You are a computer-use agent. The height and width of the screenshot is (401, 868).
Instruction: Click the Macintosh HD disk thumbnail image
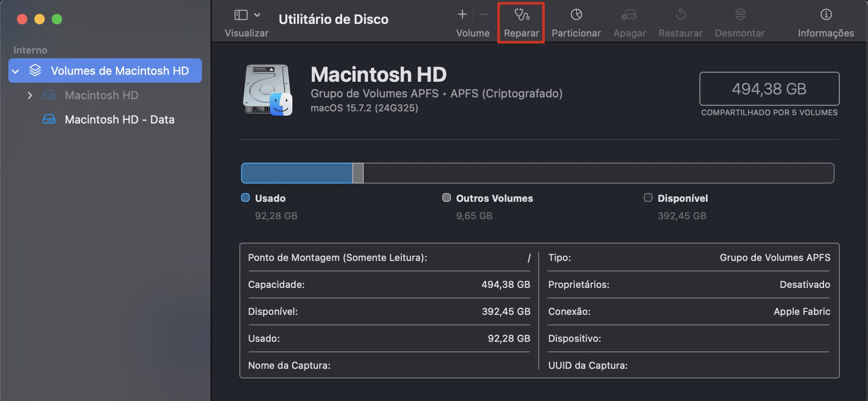pos(266,89)
